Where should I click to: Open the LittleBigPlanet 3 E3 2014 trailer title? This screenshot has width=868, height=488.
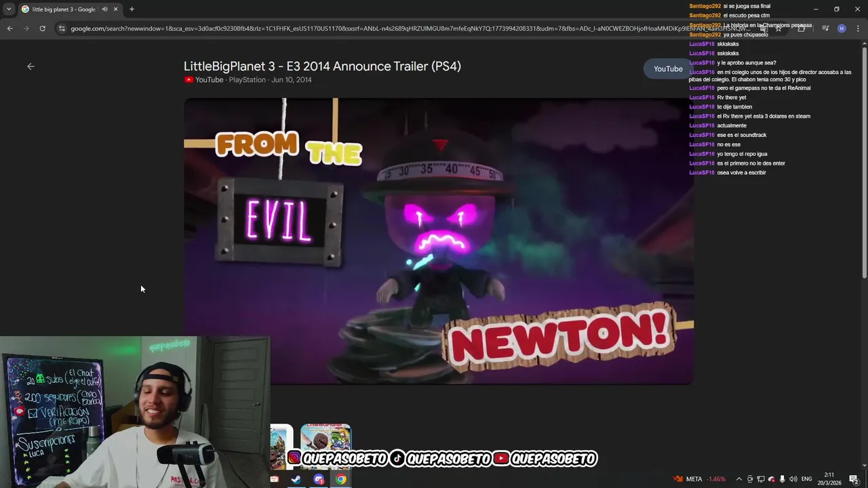(x=322, y=66)
